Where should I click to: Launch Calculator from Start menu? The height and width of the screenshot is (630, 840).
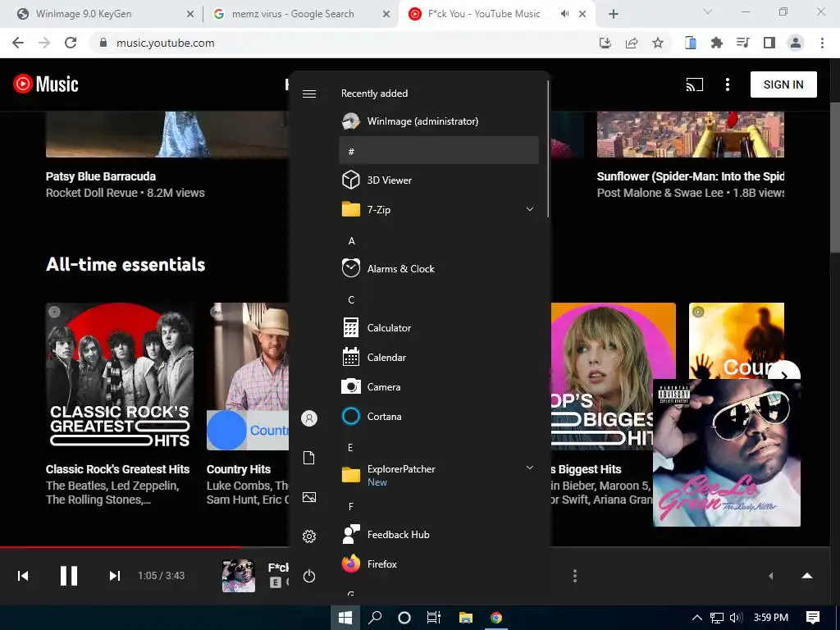tap(439, 327)
